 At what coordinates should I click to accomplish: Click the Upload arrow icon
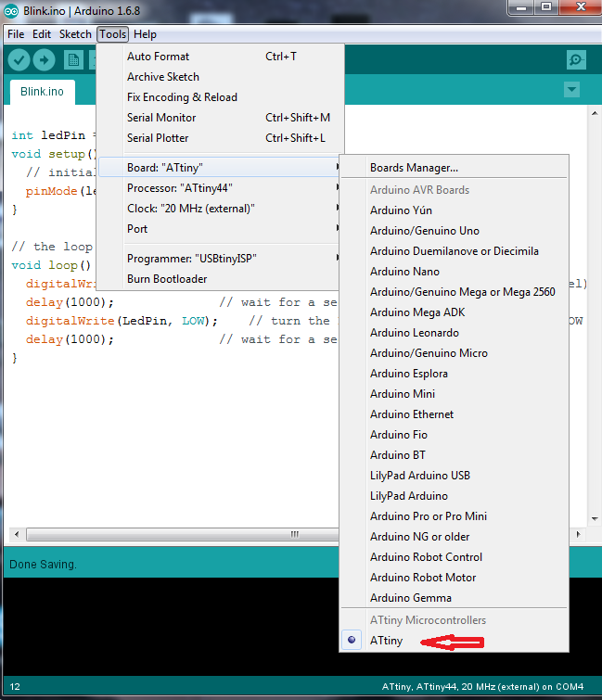tap(44, 60)
